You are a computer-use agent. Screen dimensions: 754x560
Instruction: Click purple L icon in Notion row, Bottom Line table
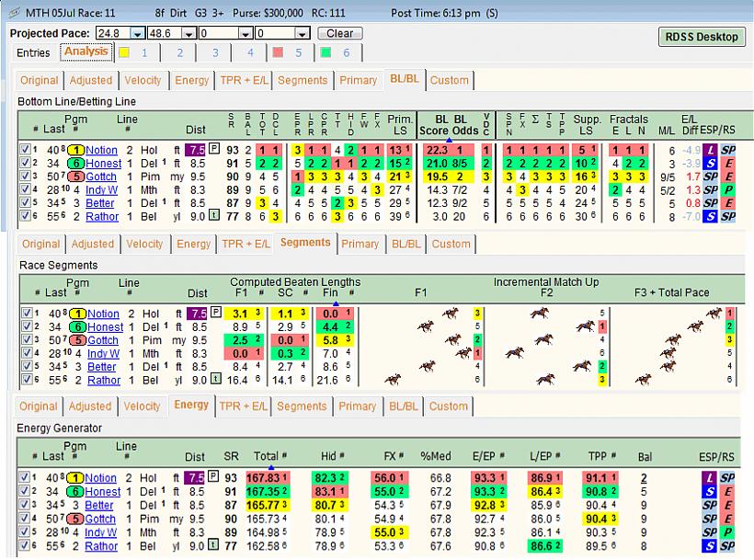pyautogui.click(x=710, y=150)
